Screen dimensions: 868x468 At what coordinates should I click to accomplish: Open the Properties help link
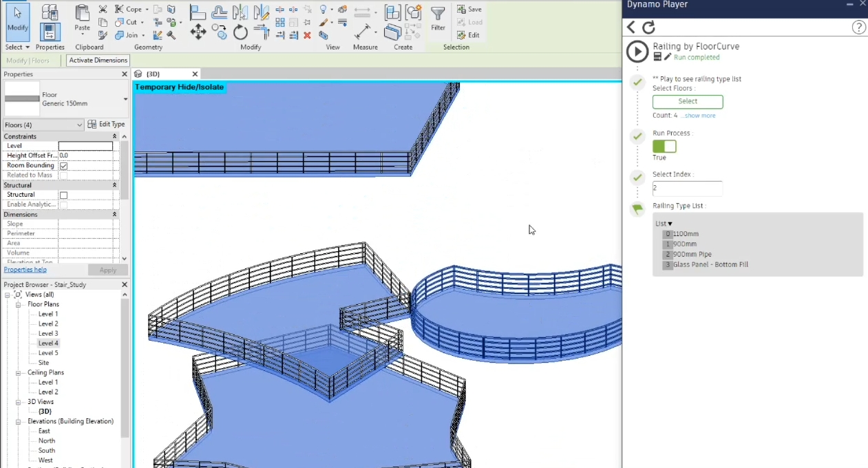[x=25, y=270]
